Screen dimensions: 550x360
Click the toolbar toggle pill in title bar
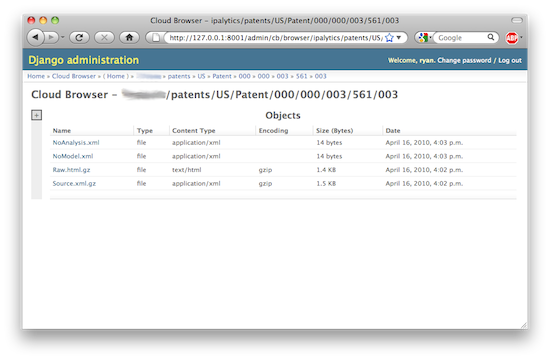pos(517,20)
